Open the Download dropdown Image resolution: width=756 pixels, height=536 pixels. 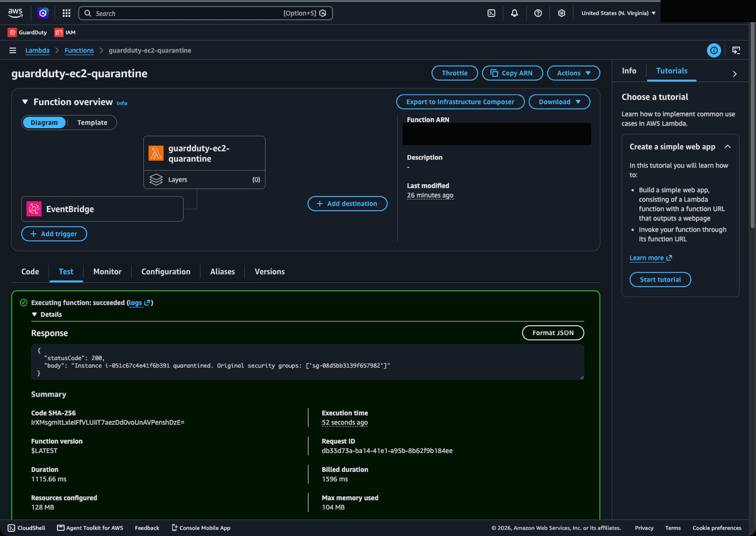[x=559, y=102]
